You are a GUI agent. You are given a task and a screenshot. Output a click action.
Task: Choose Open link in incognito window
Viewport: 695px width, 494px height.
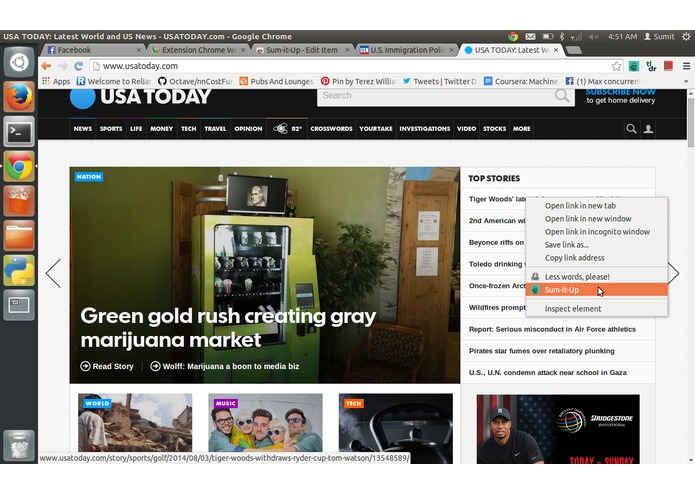point(597,232)
